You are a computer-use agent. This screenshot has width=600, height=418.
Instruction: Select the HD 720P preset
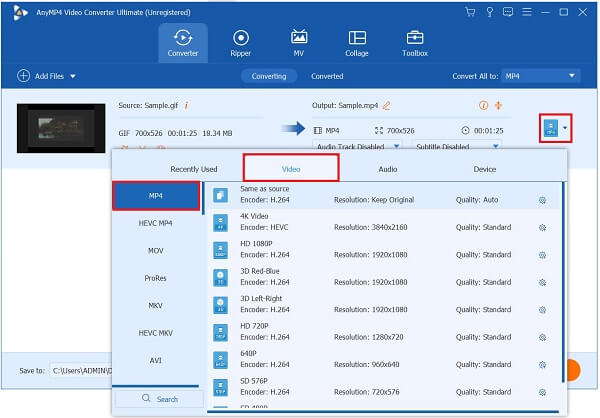pyautogui.click(x=384, y=332)
